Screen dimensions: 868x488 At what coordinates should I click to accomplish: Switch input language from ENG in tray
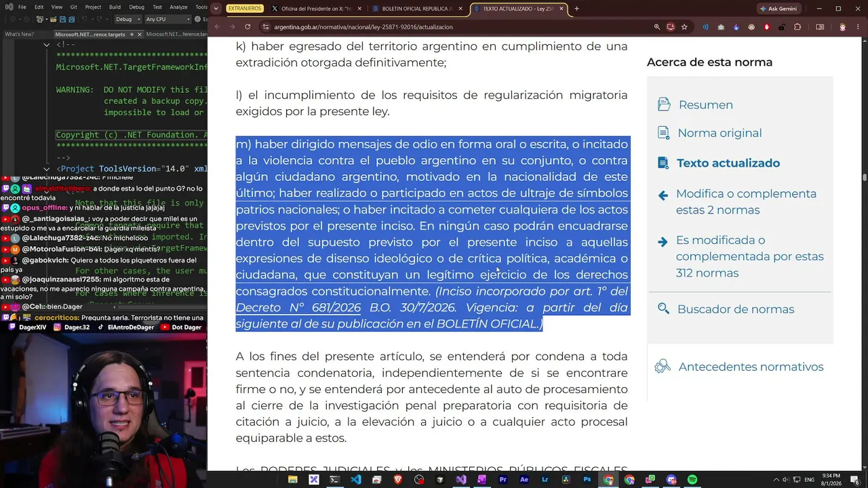(x=810, y=480)
